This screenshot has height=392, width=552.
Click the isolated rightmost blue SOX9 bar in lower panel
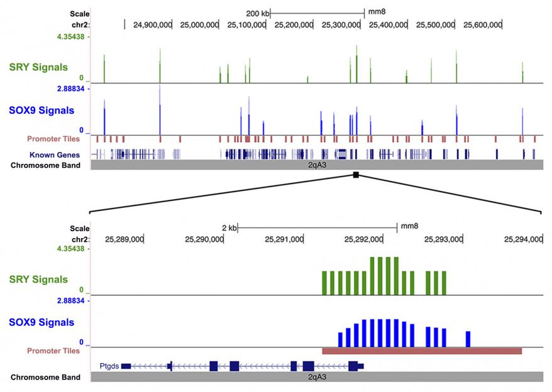click(468, 339)
